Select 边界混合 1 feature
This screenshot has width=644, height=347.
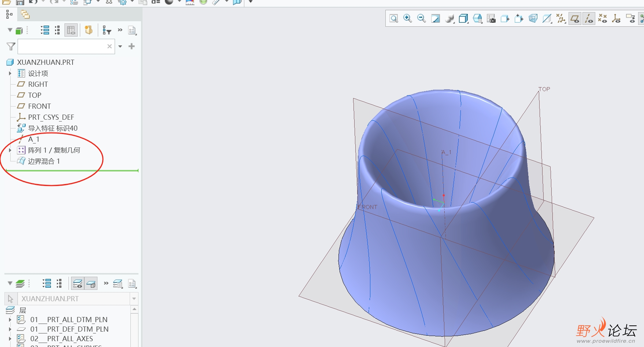tap(44, 161)
